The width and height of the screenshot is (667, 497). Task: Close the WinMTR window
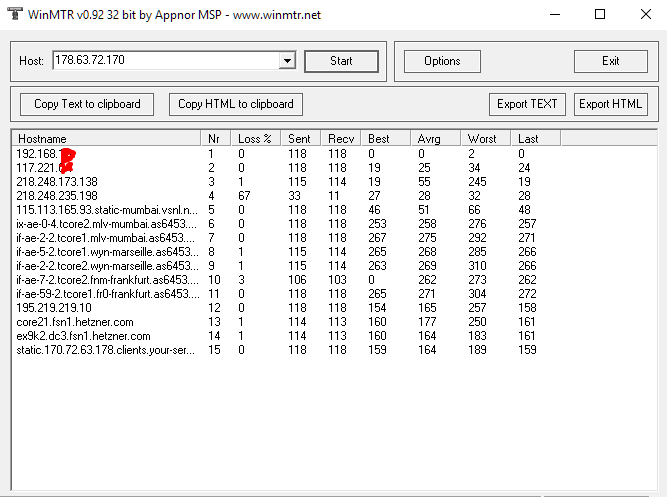[646, 14]
